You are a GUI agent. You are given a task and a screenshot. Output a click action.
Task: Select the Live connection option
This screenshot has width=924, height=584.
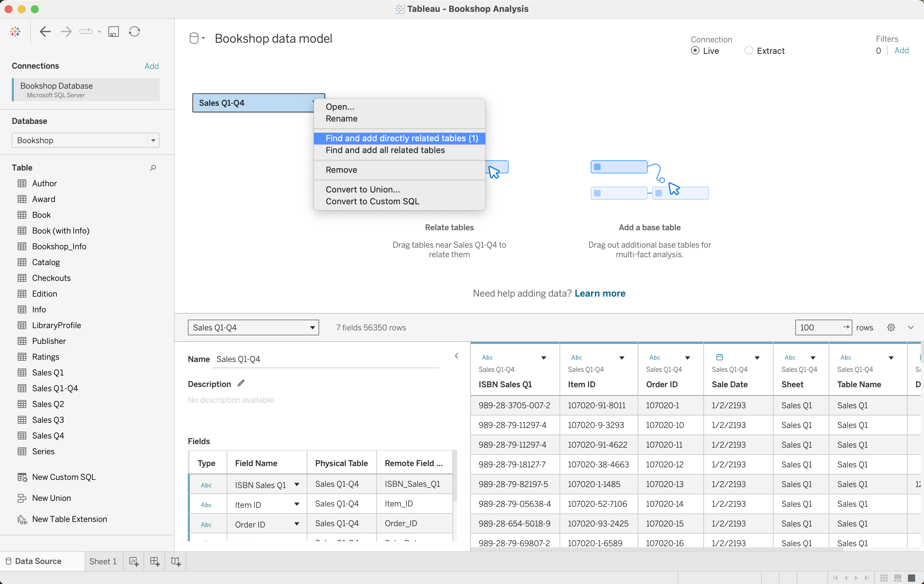coord(695,51)
